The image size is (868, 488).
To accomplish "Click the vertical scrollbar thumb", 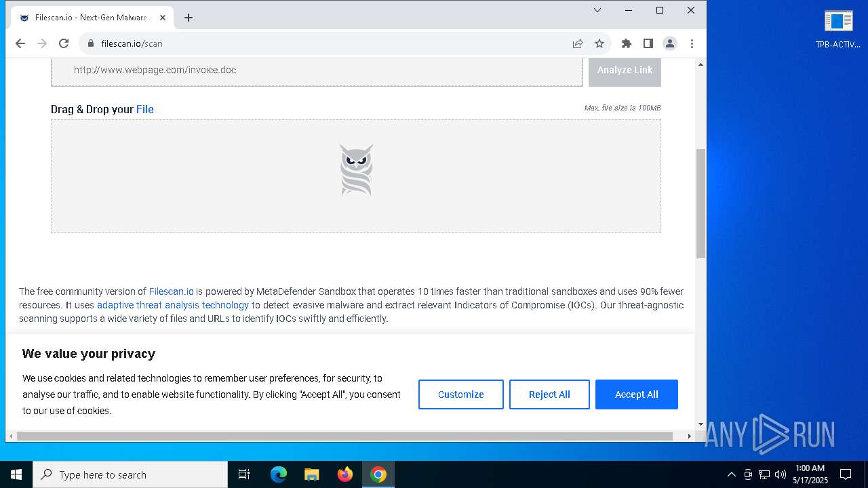I will [701, 203].
